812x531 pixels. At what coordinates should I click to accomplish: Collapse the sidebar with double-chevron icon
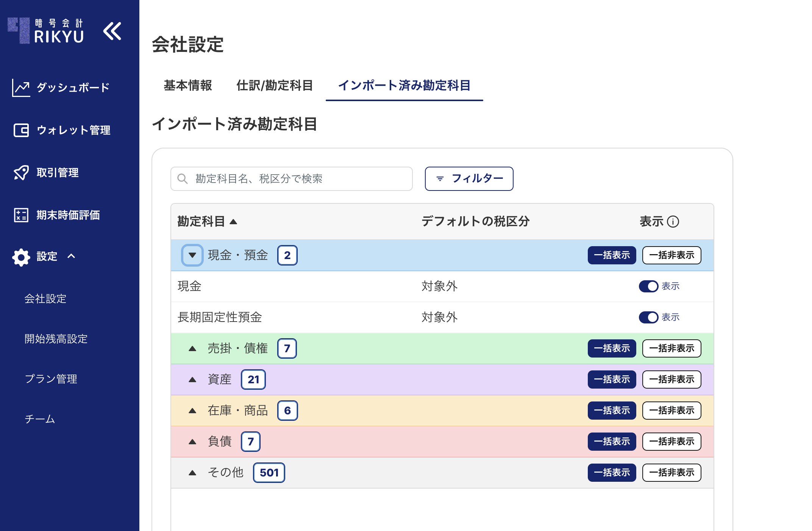pos(112,31)
